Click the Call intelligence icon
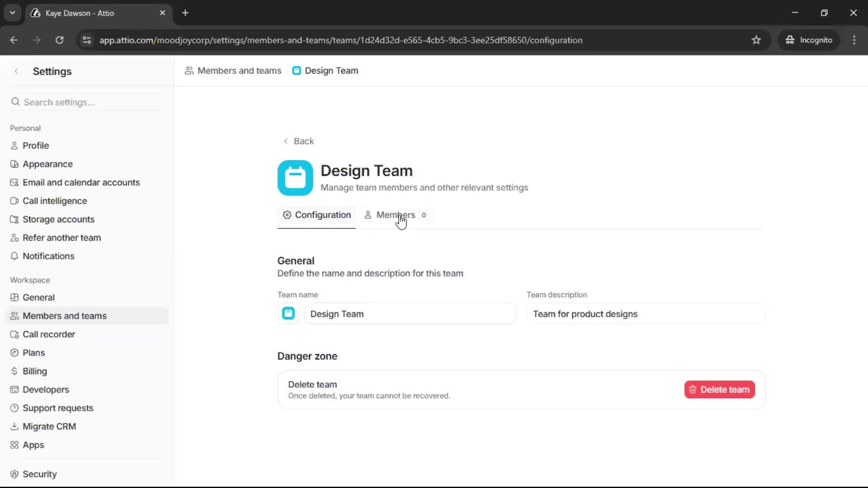Viewport: 868px width, 488px height. 15,201
